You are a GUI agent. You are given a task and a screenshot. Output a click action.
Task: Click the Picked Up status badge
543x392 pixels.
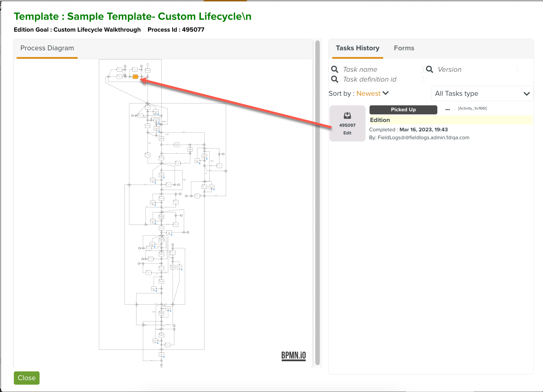pos(403,110)
